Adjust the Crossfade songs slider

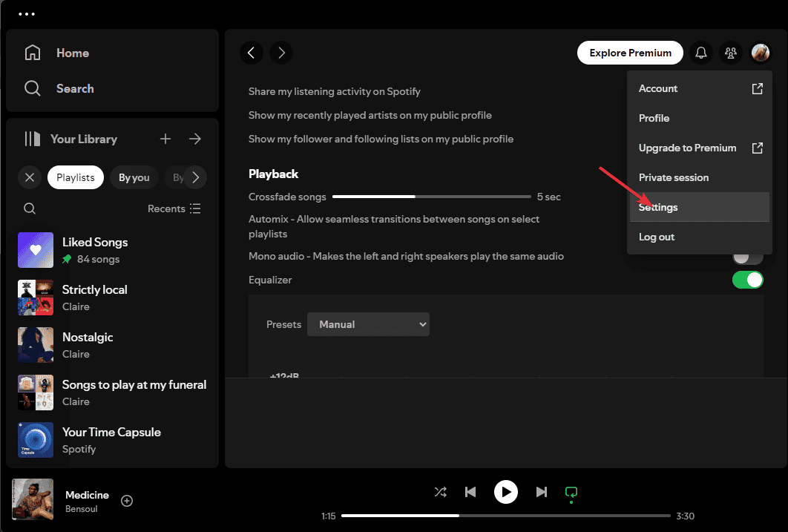(x=432, y=197)
